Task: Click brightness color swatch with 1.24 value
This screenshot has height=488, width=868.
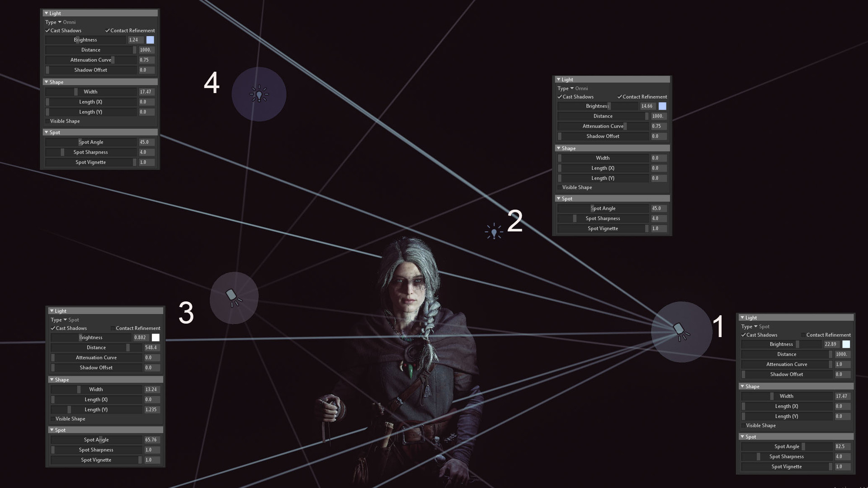Action: [150, 40]
